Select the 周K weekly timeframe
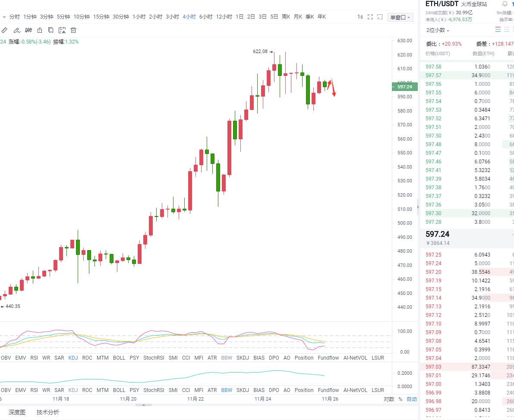Viewport: 514px width, 420px height. (286, 17)
